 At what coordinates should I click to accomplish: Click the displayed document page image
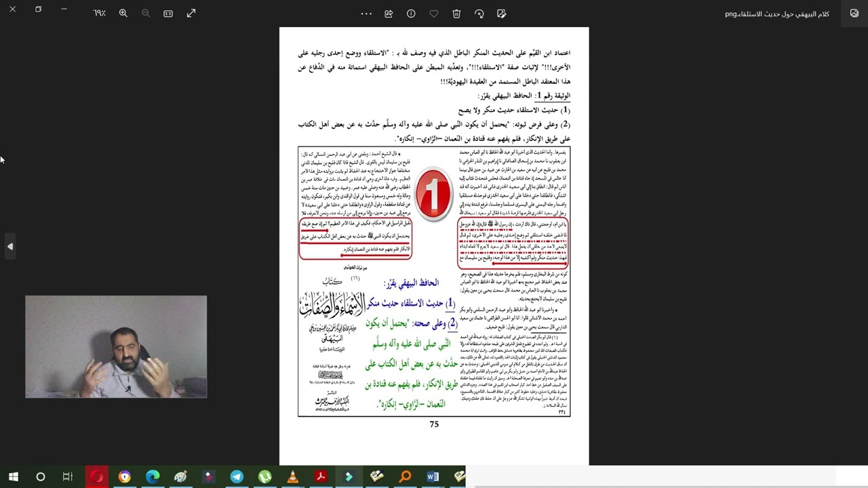click(x=434, y=245)
